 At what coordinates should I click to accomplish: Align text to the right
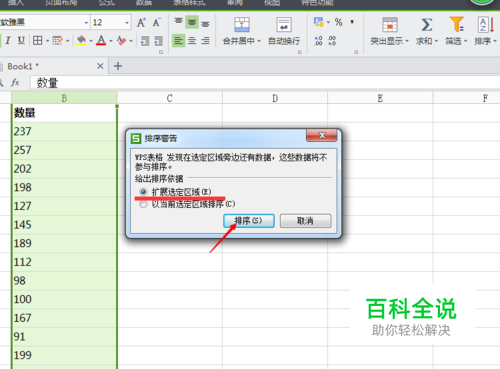coord(205,41)
